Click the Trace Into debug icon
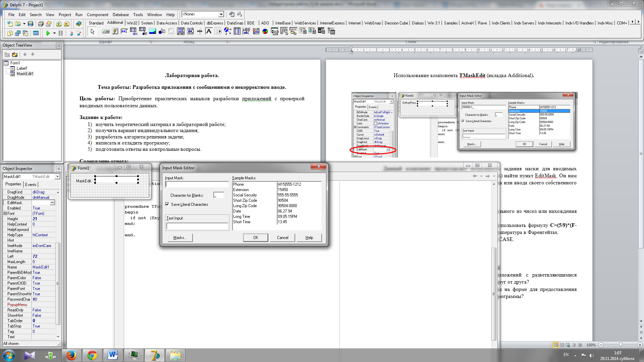The width and height of the screenshot is (644, 362). 71,33
